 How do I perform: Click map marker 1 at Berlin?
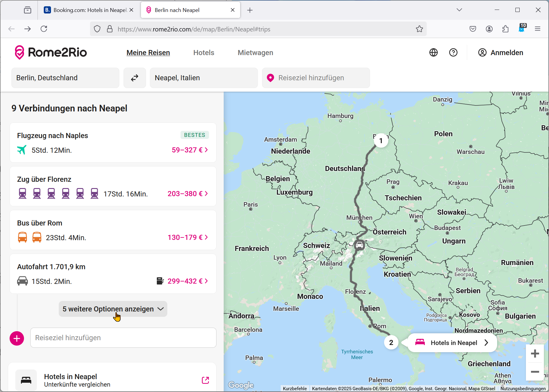(381, 140)
